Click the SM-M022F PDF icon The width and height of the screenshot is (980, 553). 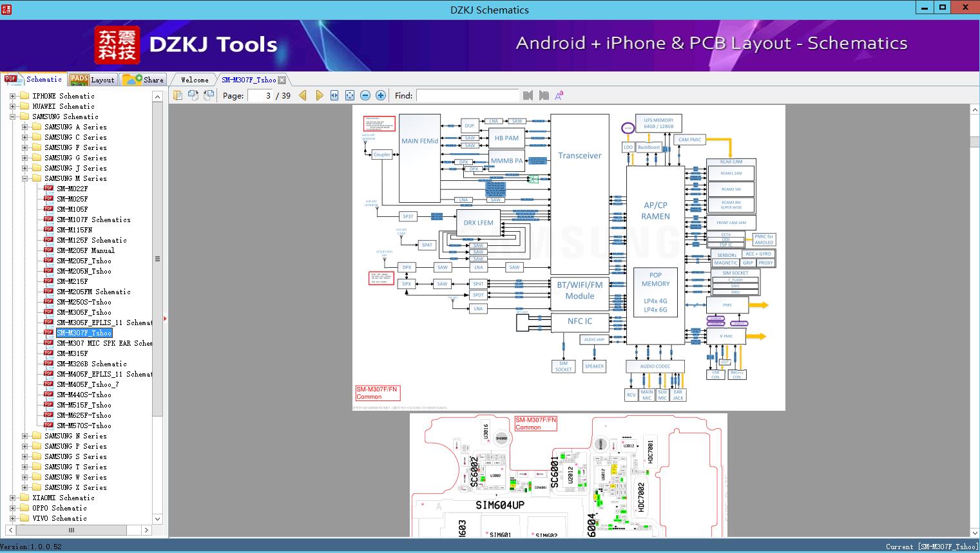[x=48, y=189]
